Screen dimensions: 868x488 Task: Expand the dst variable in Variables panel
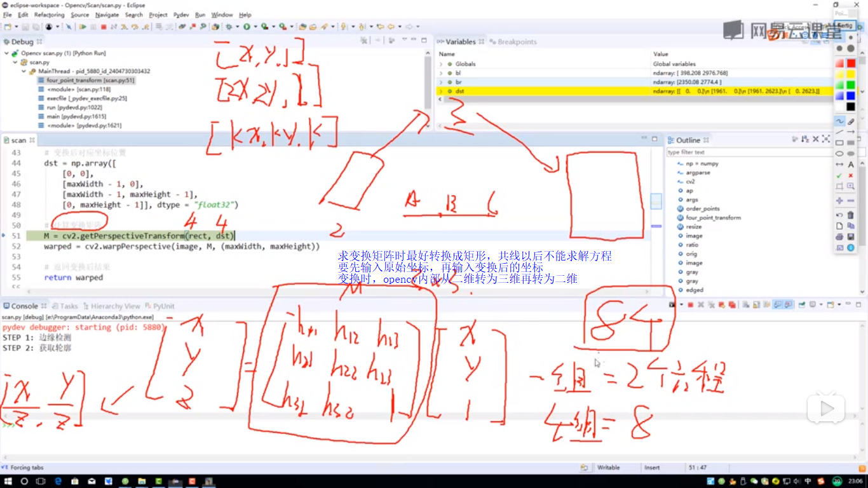(440, 91)
